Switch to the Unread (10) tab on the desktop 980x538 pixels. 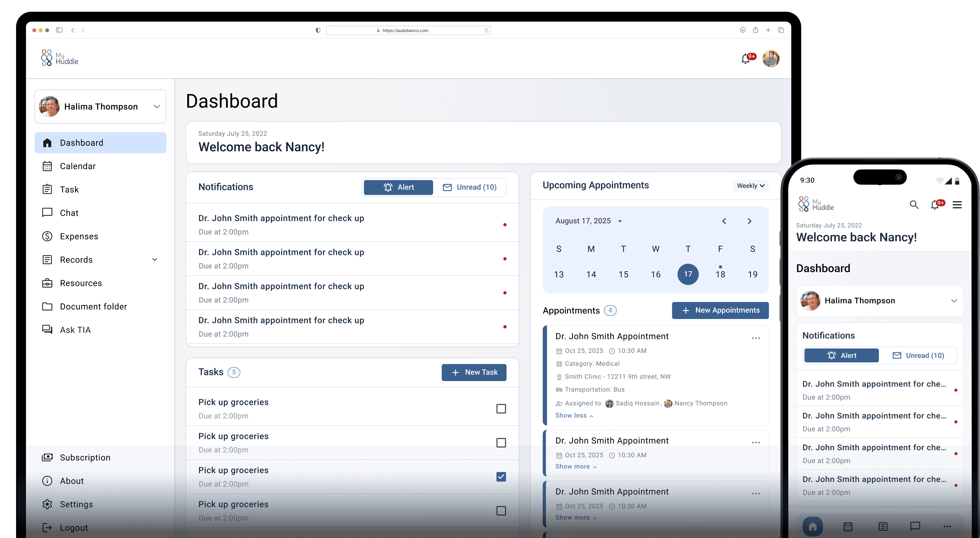pyautogui.click(x=470, y=187)
